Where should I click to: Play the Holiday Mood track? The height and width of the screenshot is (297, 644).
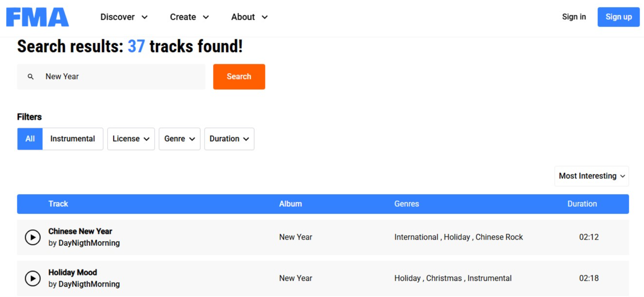pos(33,278)
